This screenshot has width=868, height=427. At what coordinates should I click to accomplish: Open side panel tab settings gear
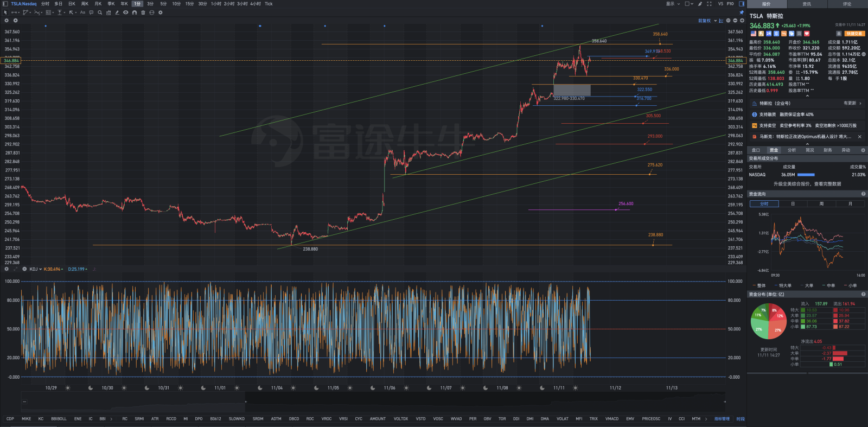coord(863,150)
